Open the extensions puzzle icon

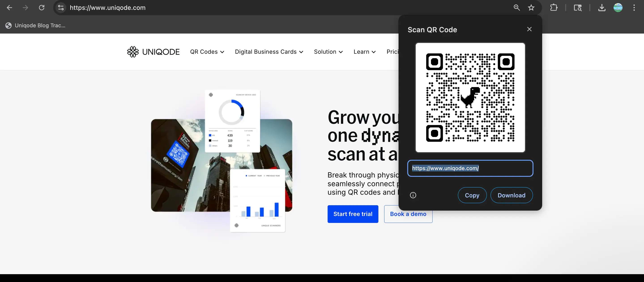554,8
